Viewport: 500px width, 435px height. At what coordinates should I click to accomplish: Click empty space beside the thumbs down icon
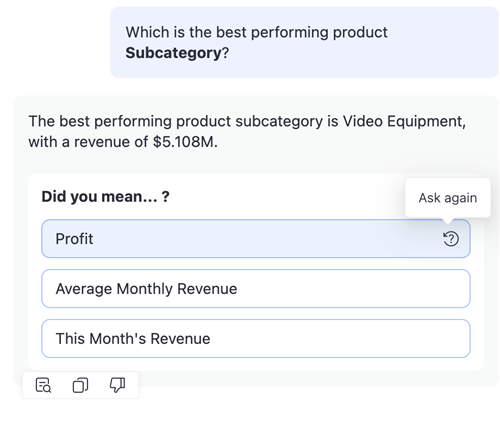tap(132, 385)
